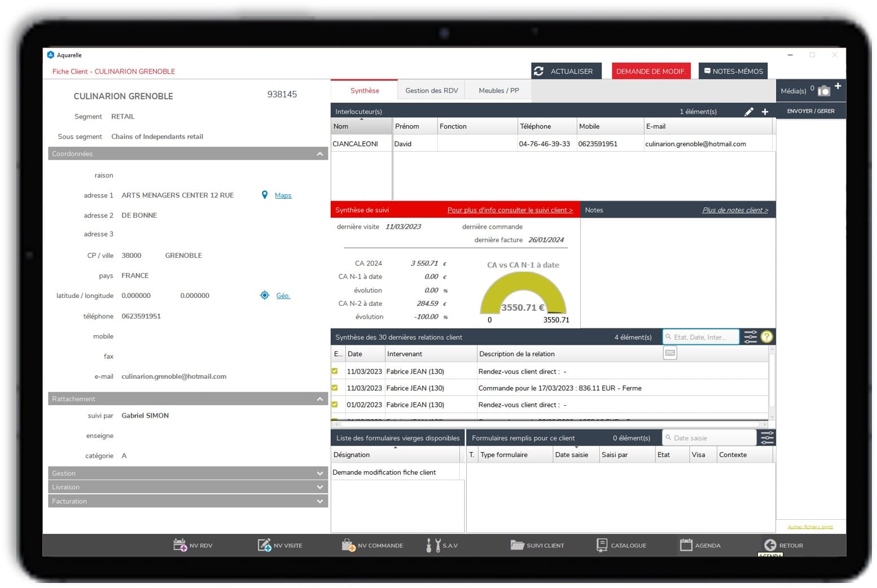The width and height of the screenshot is (877, 588).
Task: Add an interlocuteur with plus icon
Action: coord(765,112)
